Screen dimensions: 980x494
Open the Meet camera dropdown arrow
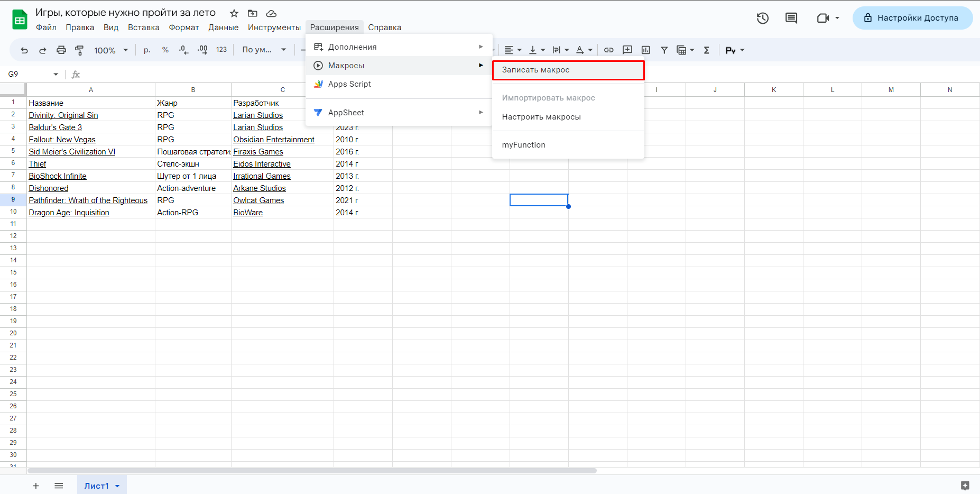837,18
